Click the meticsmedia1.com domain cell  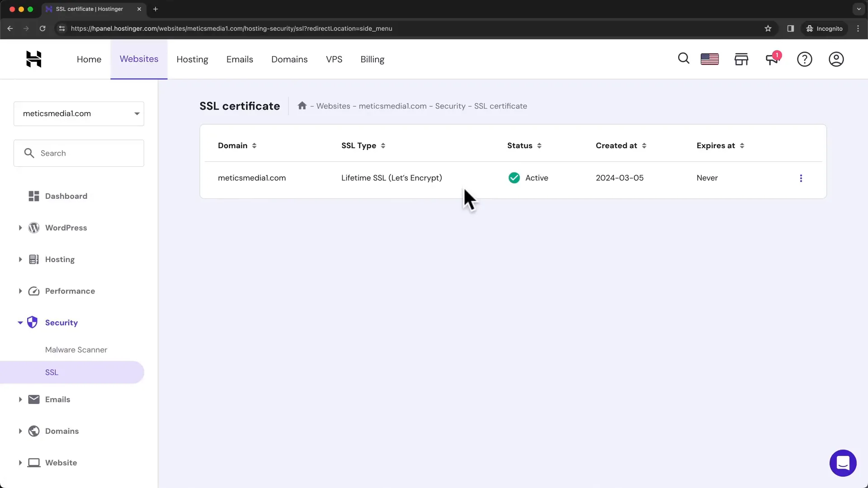click(252, 178)
